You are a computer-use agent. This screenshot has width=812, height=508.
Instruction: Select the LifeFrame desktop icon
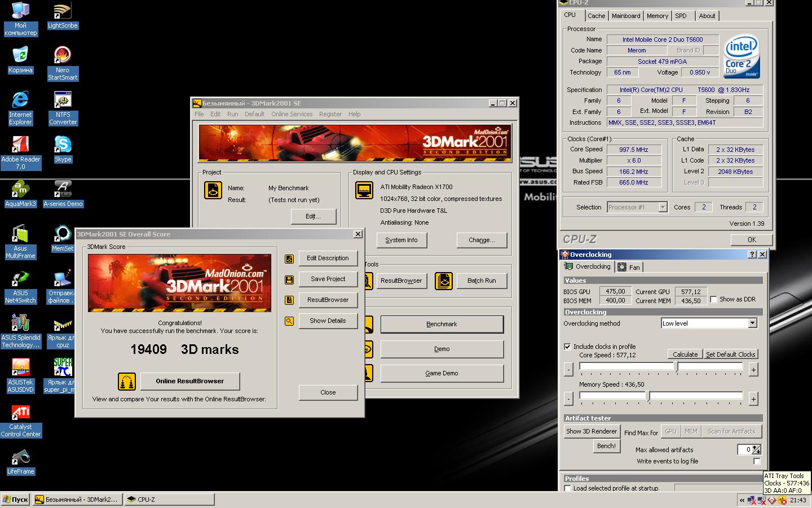(x=20, y=462)
